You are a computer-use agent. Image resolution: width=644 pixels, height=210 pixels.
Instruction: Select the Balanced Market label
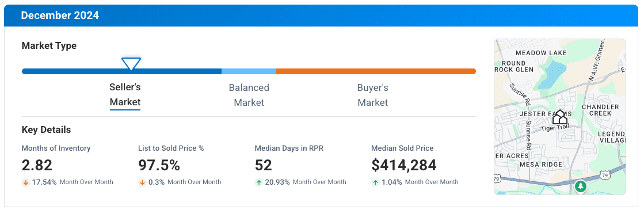pos(249,95)
